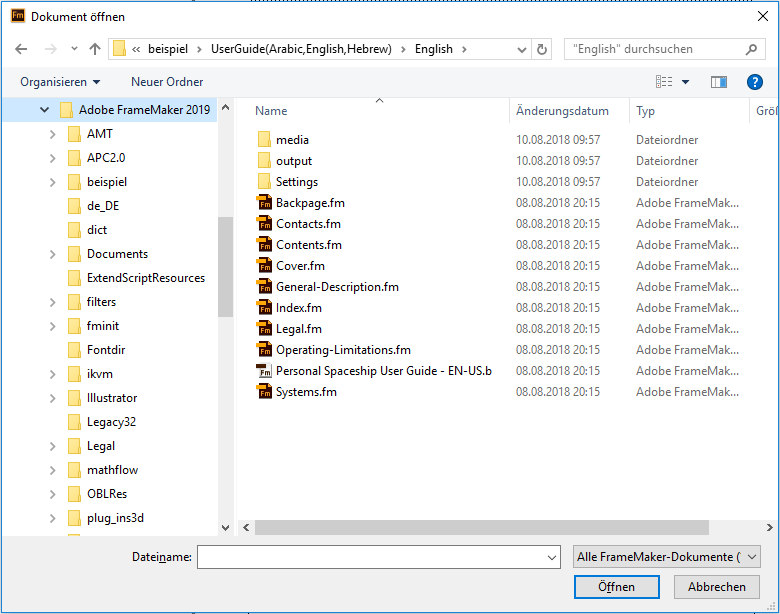
Task: Select dict folder in tree
Action: (x=97, y=230)
